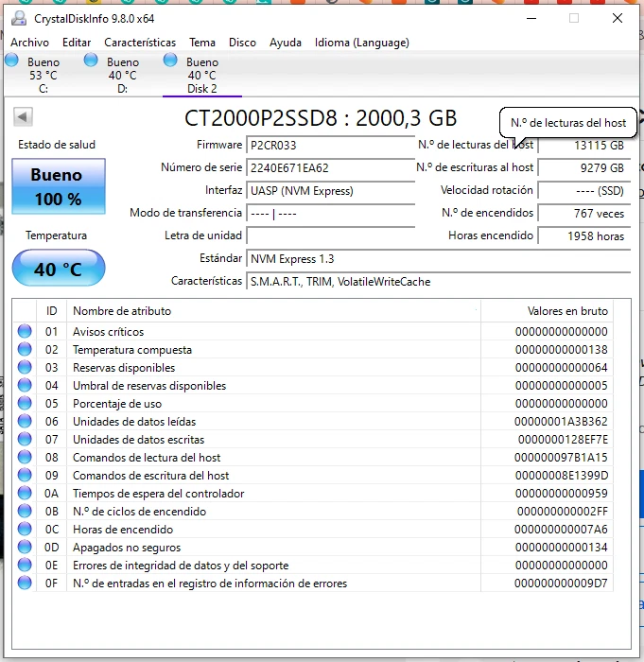Open the Ayuda menu
The height and width of the screenshot is (662, 644).
pyautogui.click(x=286, y=43)
